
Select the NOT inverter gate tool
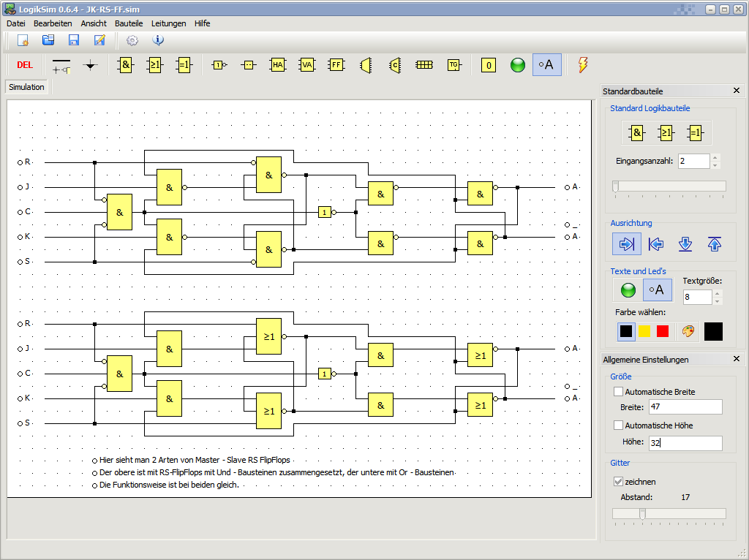(x=219, y=65)
